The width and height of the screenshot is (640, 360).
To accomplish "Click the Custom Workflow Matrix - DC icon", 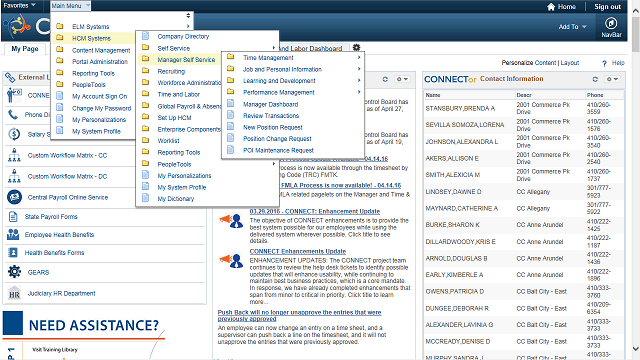I will 14,176.
